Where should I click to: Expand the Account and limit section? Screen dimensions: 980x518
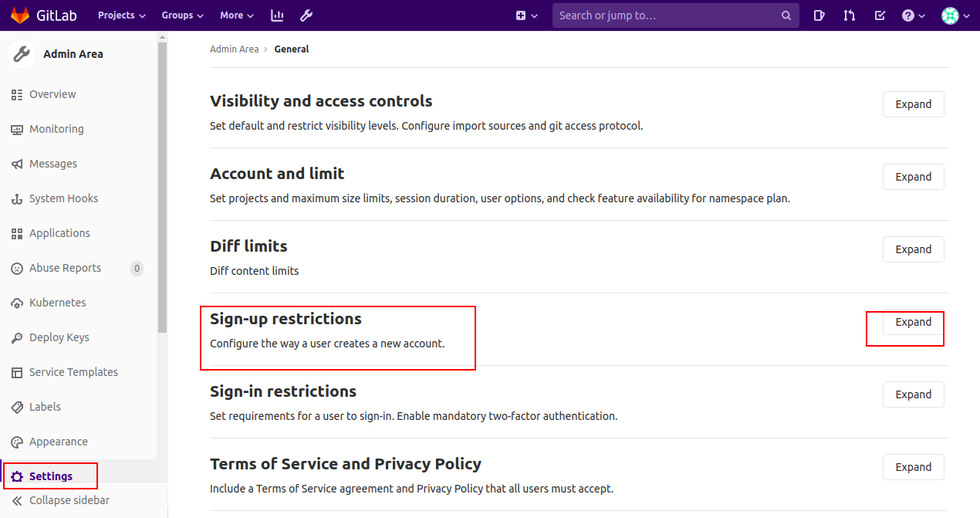click(914, 177)
